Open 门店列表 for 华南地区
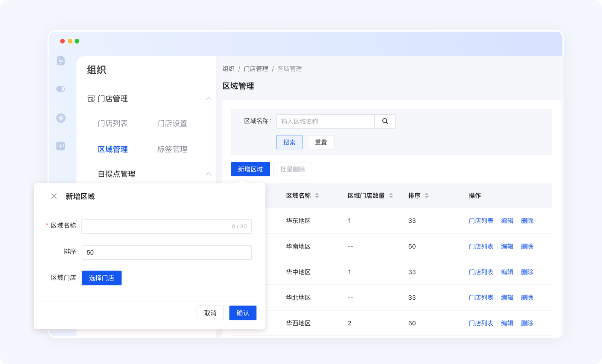The image size is (602, 364). (x=481, y=246)
